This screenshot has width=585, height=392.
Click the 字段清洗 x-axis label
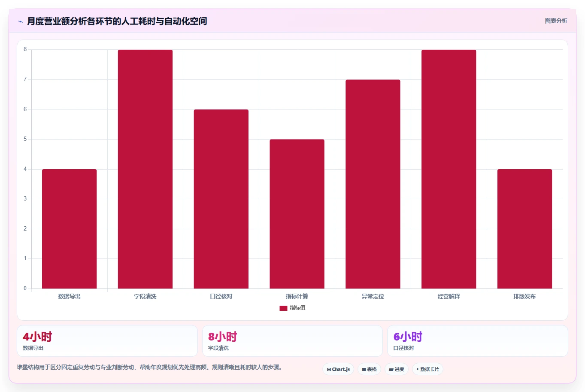[145, 296]
